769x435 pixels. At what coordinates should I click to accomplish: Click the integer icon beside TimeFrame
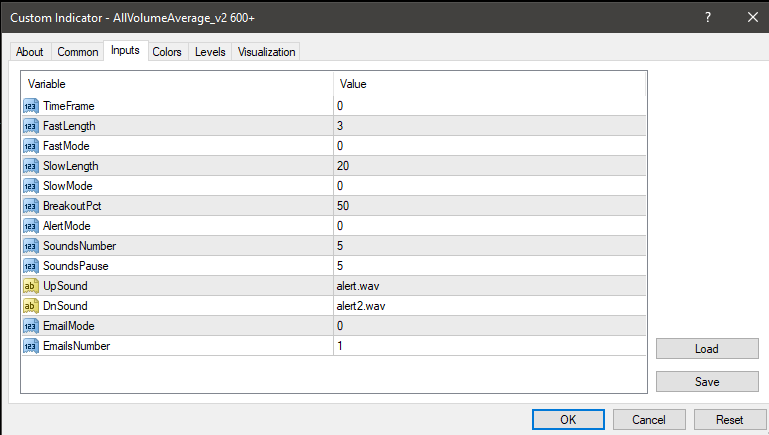coord(30,106)
